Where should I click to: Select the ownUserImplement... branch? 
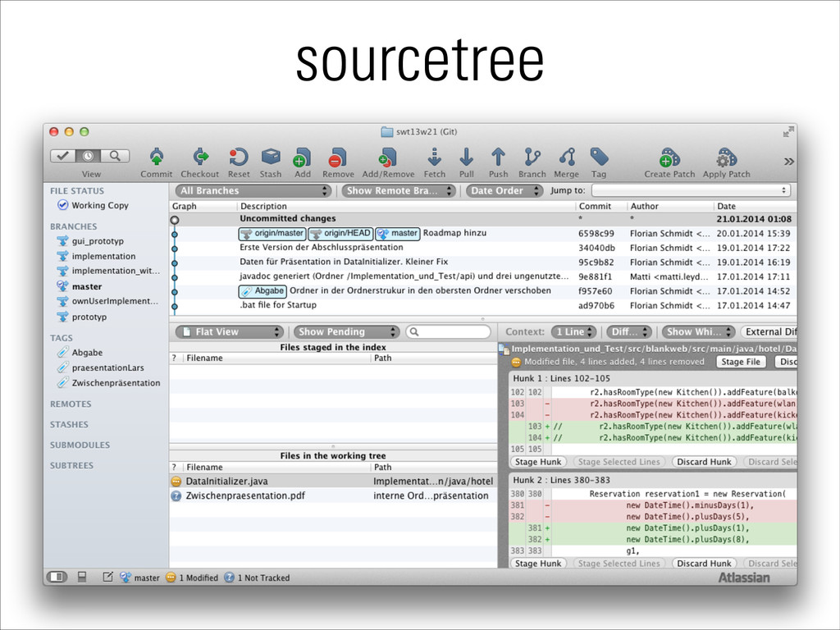115,301
